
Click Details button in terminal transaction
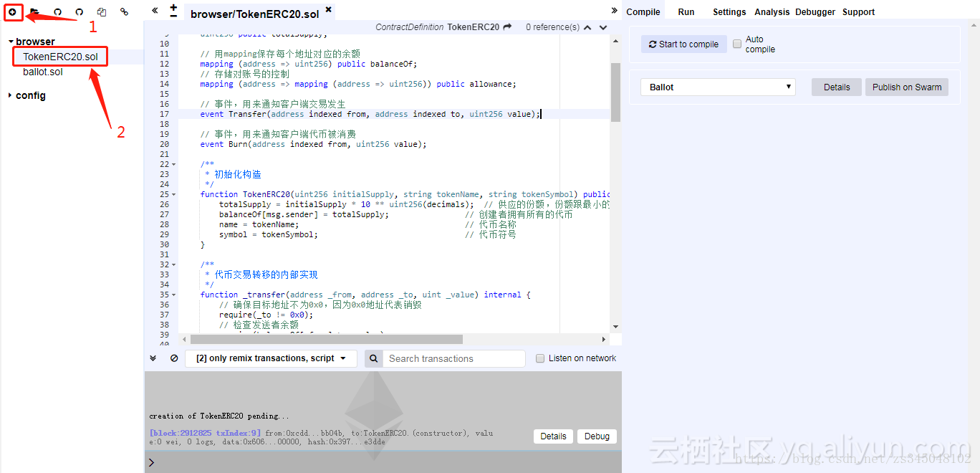553,436
